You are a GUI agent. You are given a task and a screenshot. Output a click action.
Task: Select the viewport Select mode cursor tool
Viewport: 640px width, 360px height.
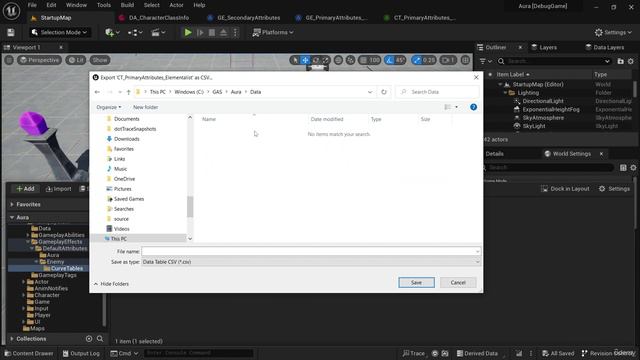click(295, 60)
